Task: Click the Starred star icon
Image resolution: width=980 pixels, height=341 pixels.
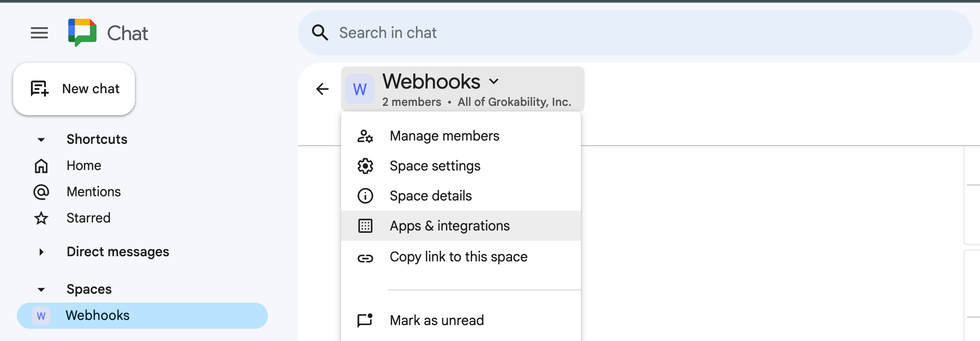Action: pyautogui.click(x=41, y=218)
